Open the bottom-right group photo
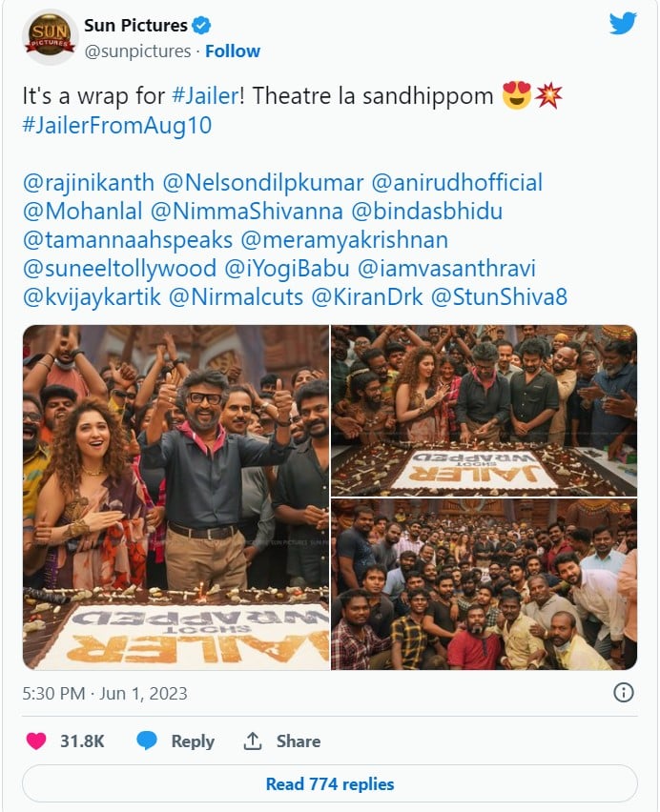660x812 pixels. click(484, 584)
